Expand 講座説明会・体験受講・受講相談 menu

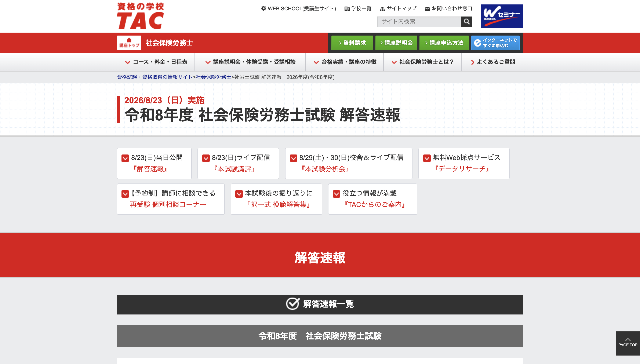coord(250,62)
